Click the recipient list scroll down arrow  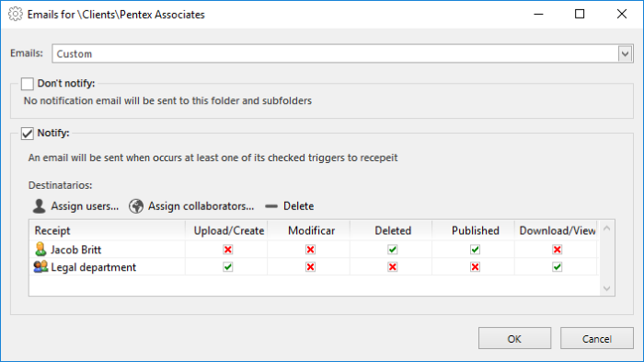[x=606, y=288]
